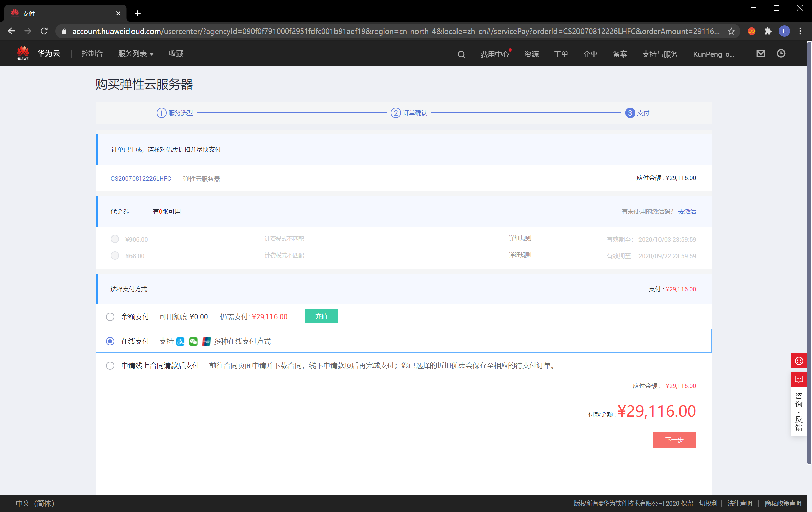812x512 pixels.
Task: Click the 去激活 link
Action: pyautogui.click(x=687, y=211)
